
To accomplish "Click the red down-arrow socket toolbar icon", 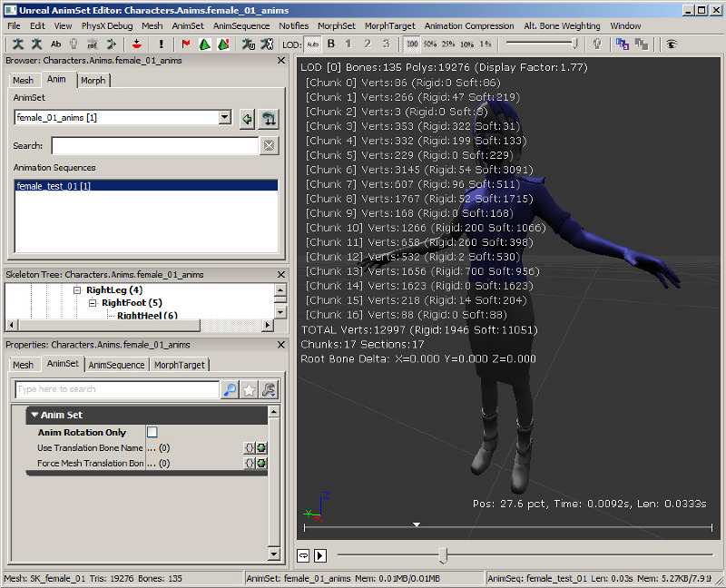I will point(136,44).
